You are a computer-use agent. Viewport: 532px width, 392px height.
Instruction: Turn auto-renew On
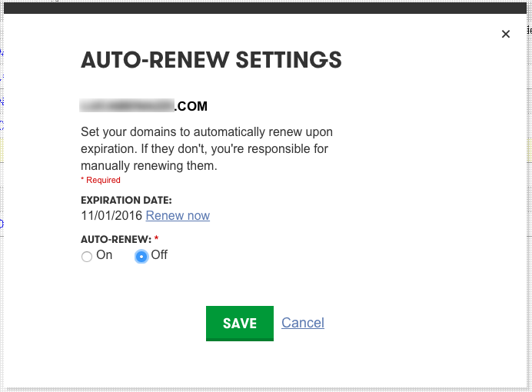(x=87, y=257)
